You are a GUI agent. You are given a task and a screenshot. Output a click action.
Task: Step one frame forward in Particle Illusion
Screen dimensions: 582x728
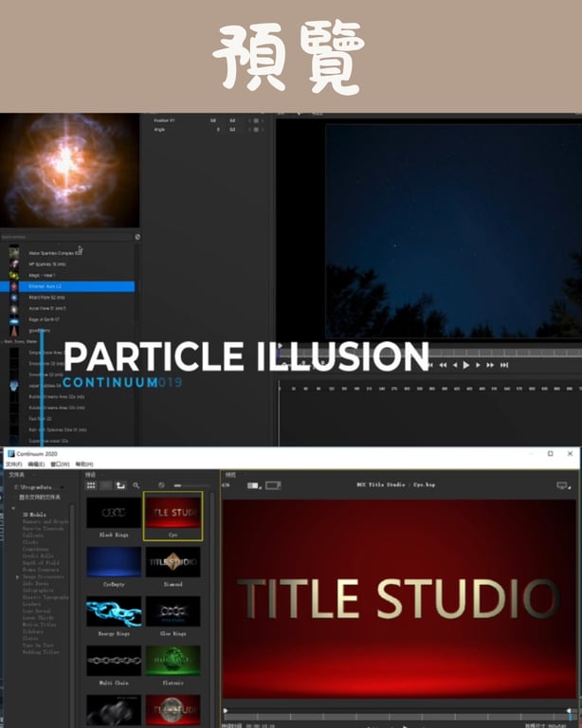coord(478,365)
